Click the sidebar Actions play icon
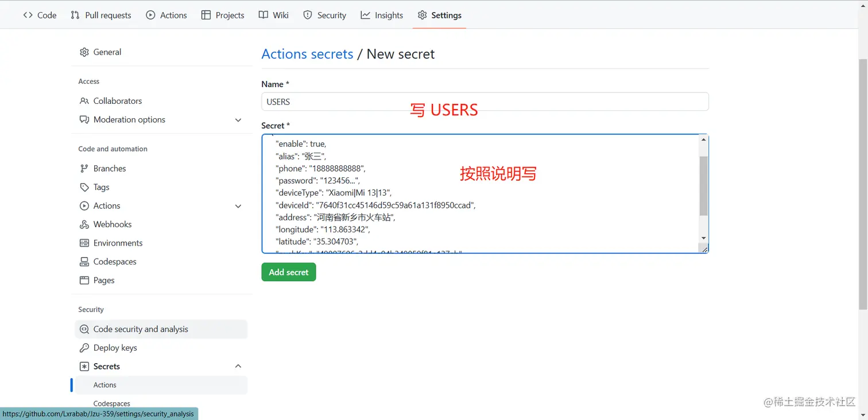The image size is (868, 420). 84,206
